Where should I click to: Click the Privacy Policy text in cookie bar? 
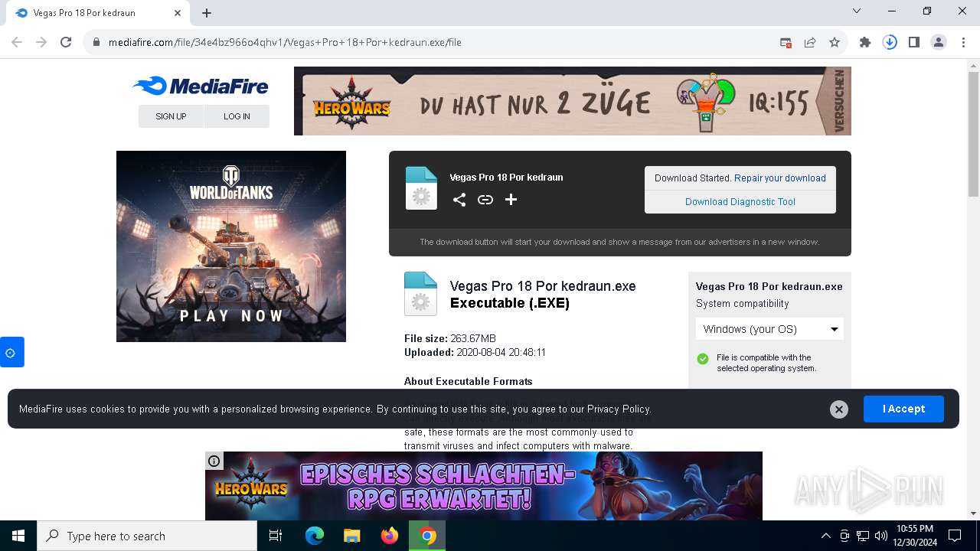click(619, 409)
